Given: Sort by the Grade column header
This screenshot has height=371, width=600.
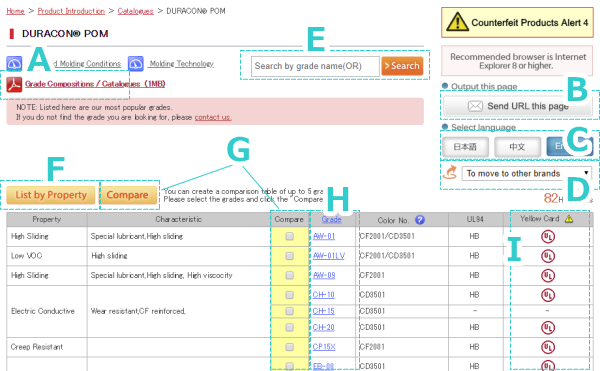Looking at the screenshot, I should point(331,219).
